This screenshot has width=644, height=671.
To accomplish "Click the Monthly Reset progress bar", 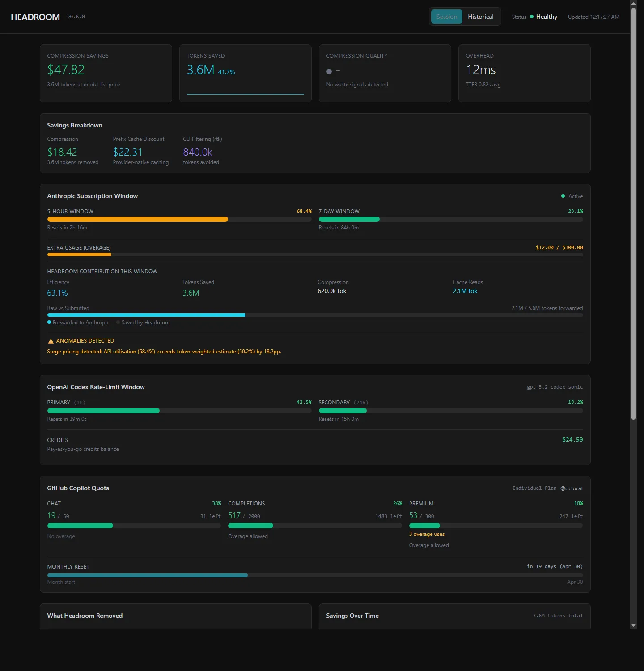I will click(315, 575).
